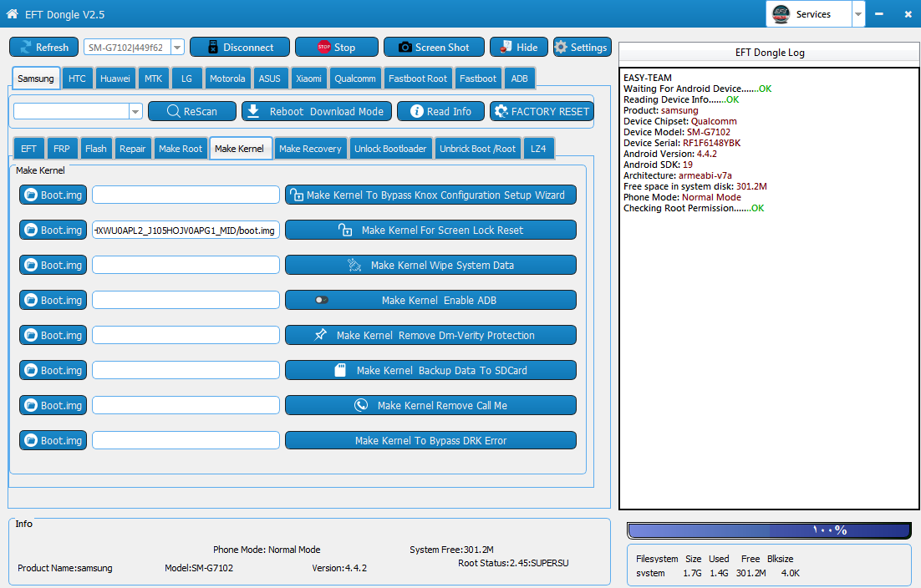Click the red Stop icon button
The width and height of the screenshot is (921, 588).
[337, 47]
